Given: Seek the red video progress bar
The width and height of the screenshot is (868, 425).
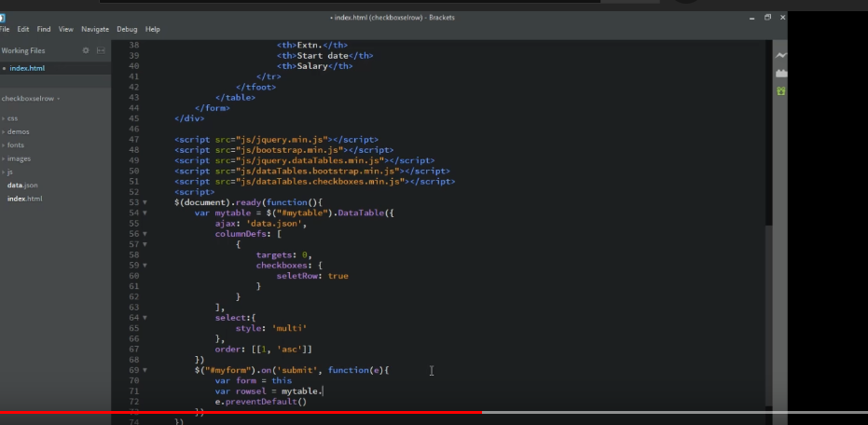Looking at the screenshot, I should pyautogui.click(x=241, y=412).
